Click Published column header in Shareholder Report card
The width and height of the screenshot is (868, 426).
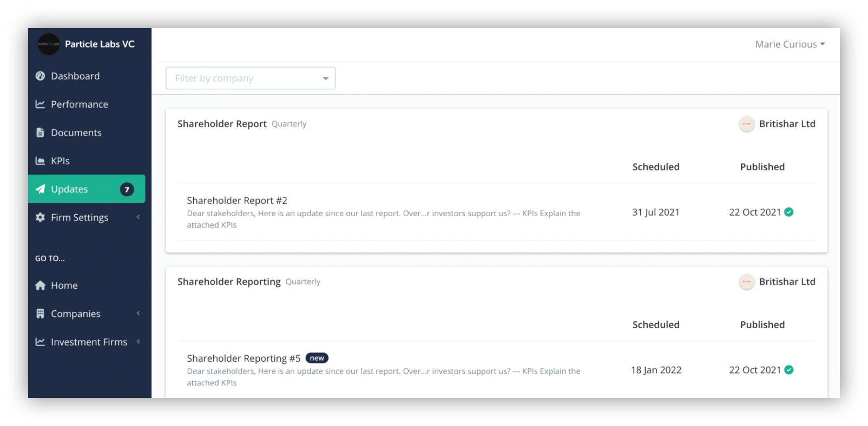click(x=762, y=167)
